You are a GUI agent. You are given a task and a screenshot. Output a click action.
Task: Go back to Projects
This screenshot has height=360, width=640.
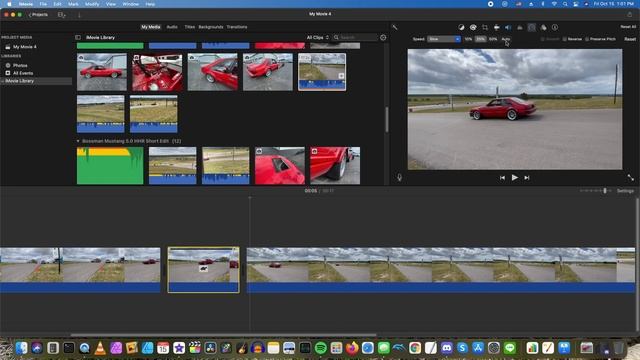click(38, 14)
